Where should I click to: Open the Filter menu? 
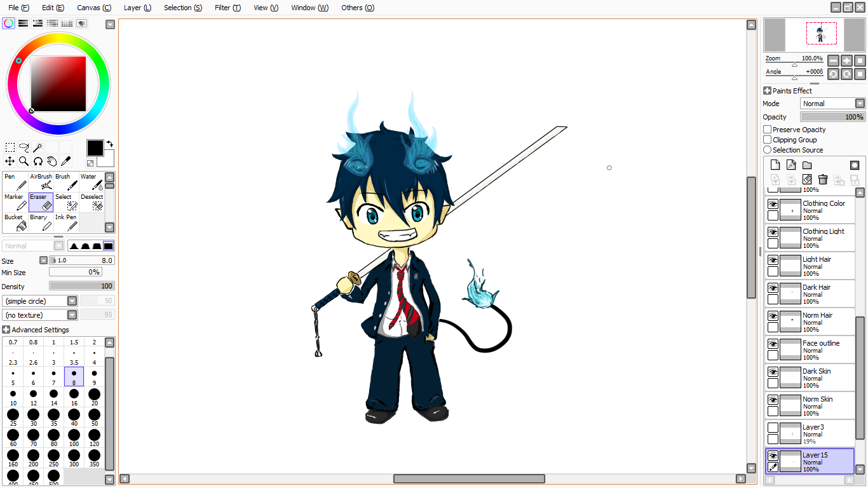click(227, 8)
